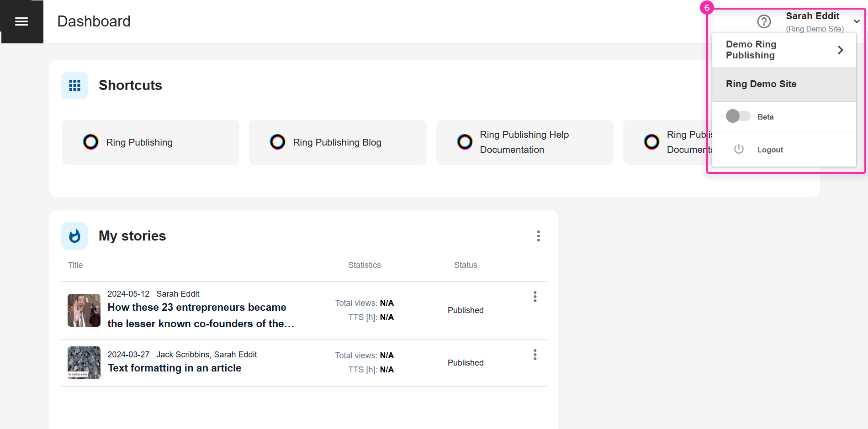Toggle the Beta switch on

738,116
